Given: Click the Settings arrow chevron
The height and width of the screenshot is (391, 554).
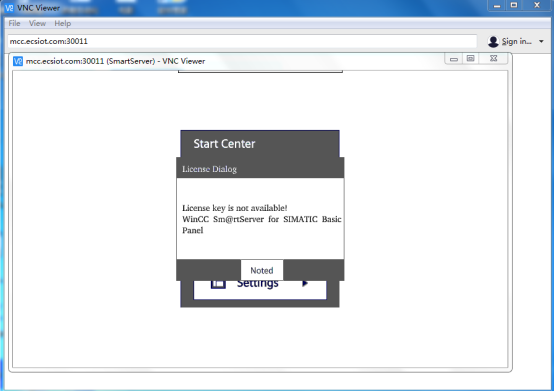Looking at the screenshot, I should tap(305, 283).
